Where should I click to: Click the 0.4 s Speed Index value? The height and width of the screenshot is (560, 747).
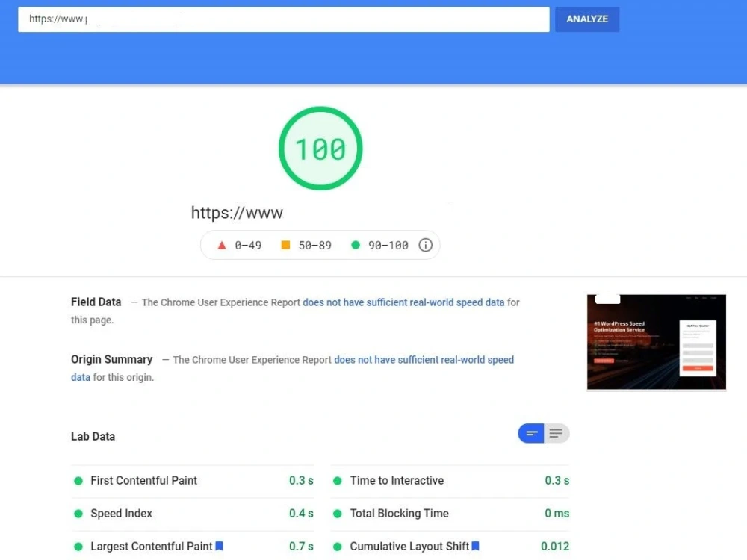301,514
